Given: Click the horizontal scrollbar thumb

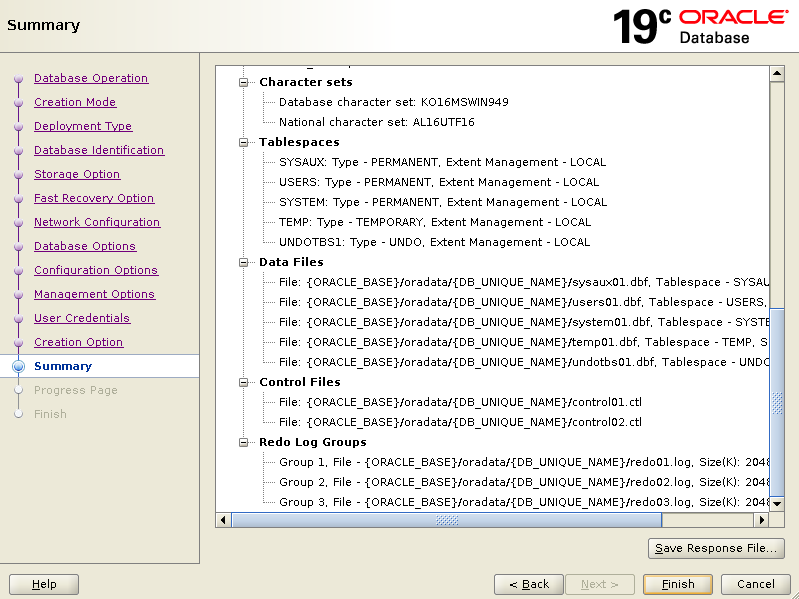Looking at the screenshot, I should [x=447, y=520].
